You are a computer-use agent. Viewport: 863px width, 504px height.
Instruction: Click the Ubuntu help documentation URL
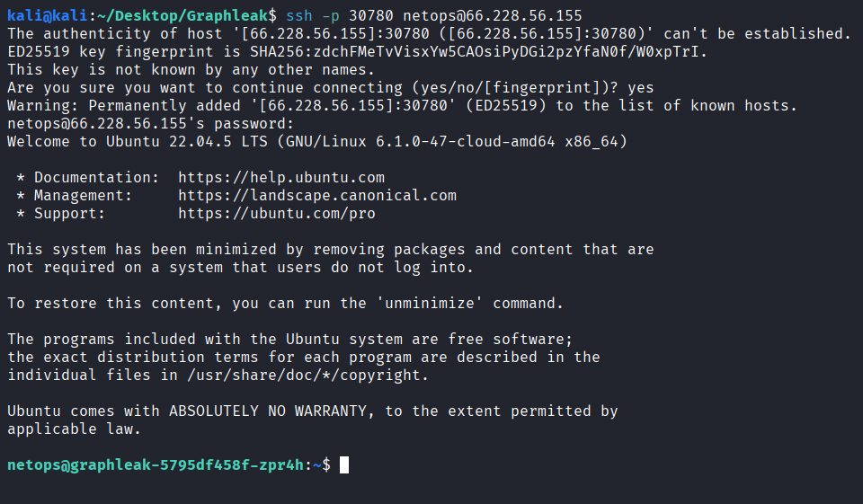[x=281, y=178]
